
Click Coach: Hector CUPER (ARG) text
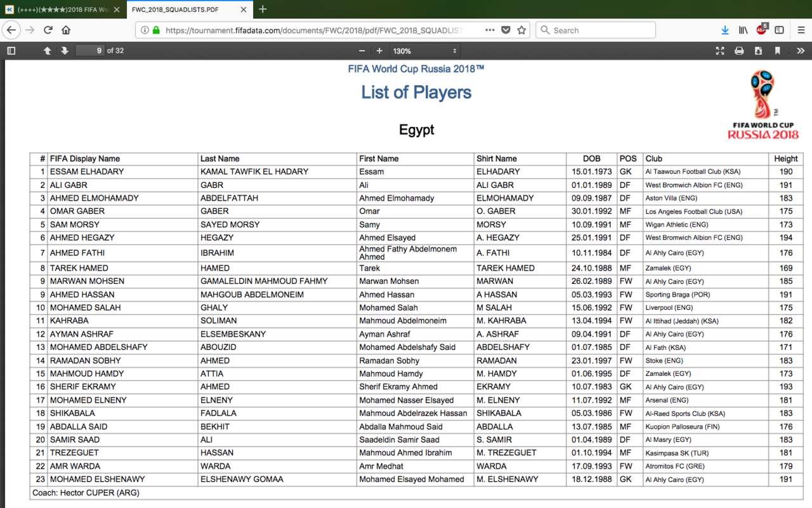pos(86,493)
